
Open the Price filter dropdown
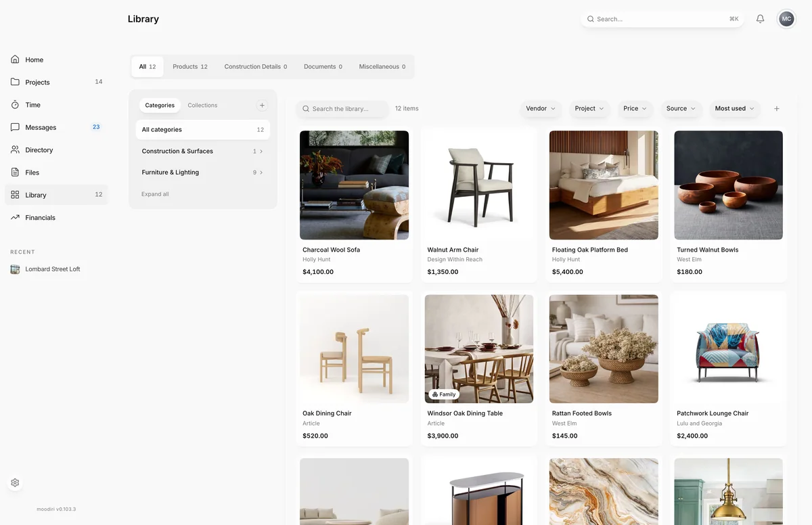coord(635,108)
